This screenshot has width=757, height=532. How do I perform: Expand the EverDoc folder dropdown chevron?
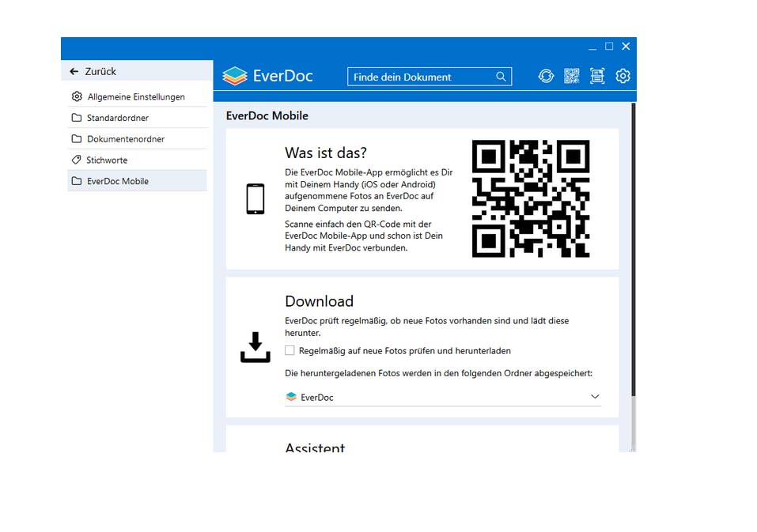tap(595, 397)
